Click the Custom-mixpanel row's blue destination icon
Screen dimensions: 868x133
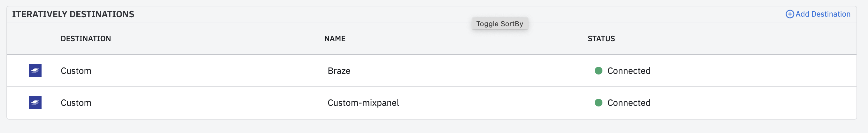click(35, 103)
